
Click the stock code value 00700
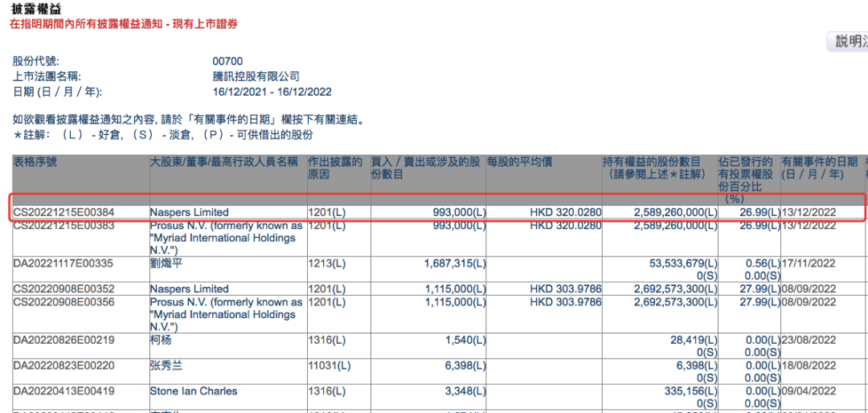point(227,61)
